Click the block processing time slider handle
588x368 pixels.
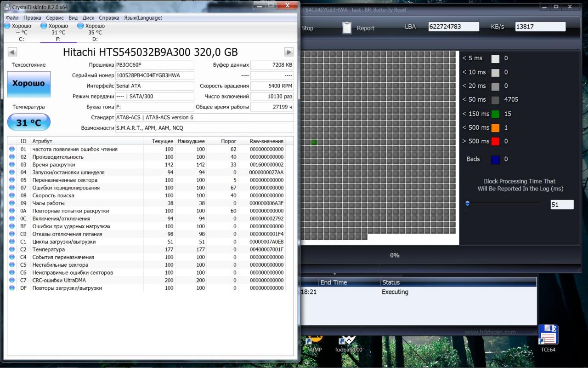tap(468, 203)
